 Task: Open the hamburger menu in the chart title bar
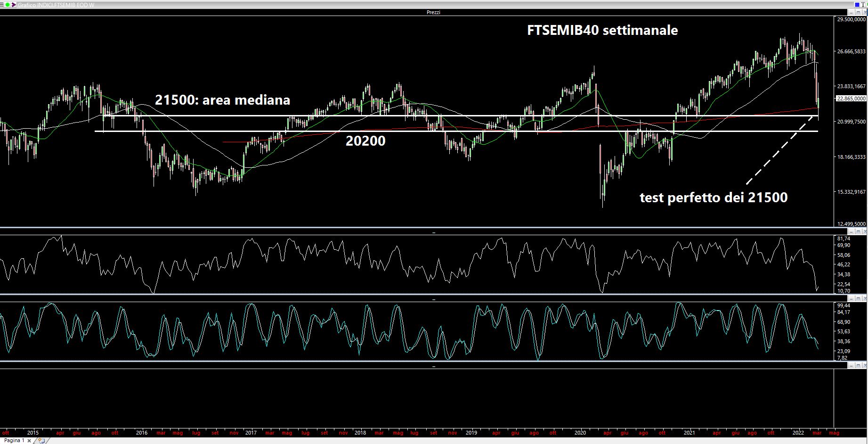coord(2,5)
